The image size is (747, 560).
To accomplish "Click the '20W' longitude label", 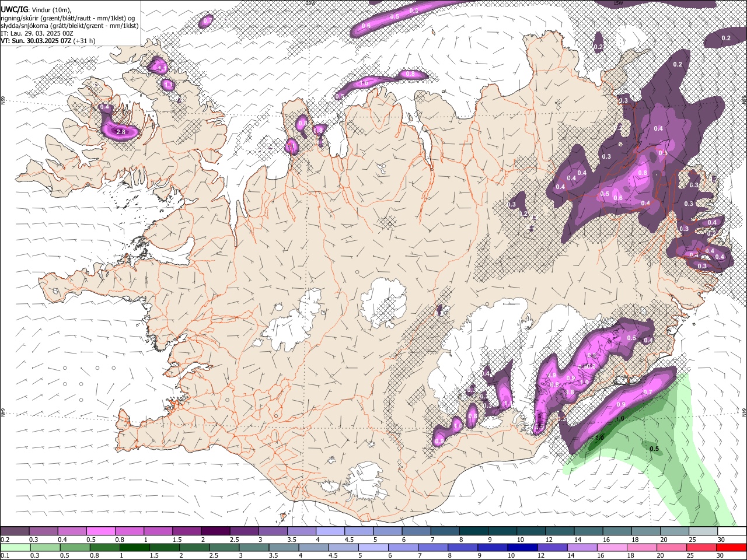I will (x=310, y=3).
